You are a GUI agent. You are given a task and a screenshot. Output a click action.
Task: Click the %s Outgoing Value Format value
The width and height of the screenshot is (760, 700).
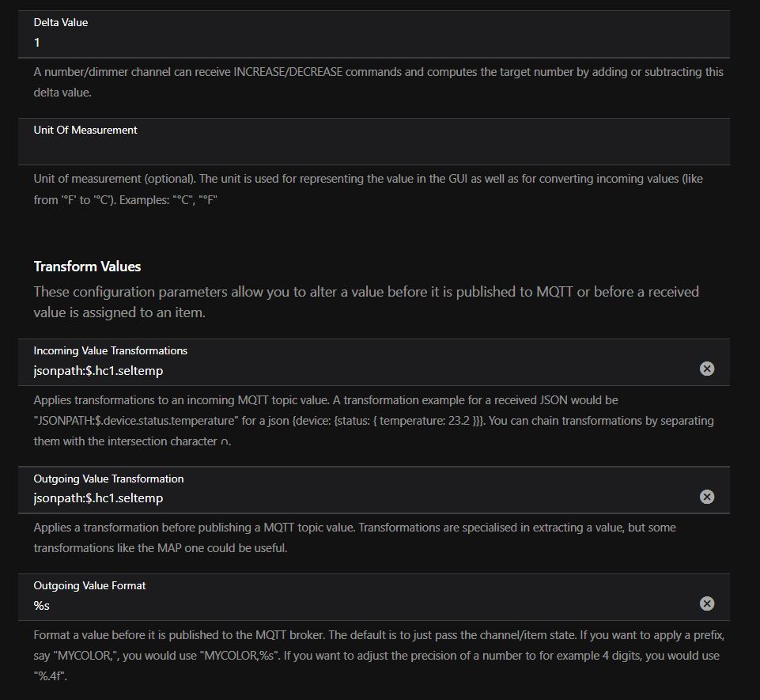[42, 605]
